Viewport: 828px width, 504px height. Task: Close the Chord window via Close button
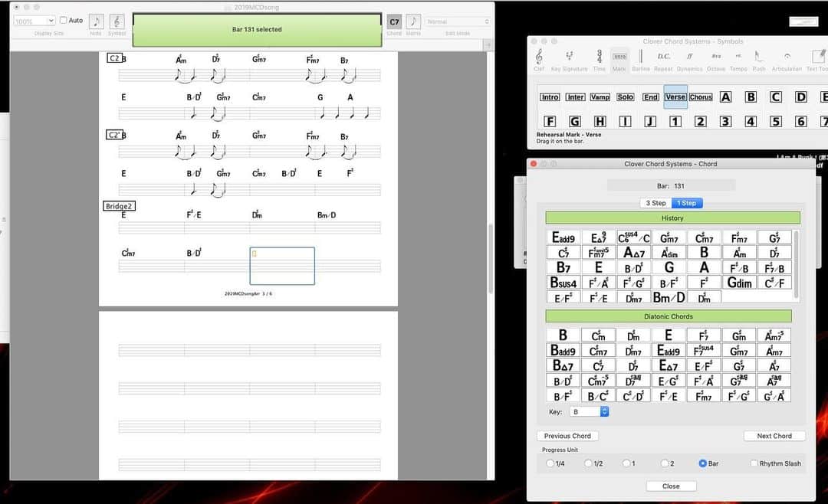point(671,486)
